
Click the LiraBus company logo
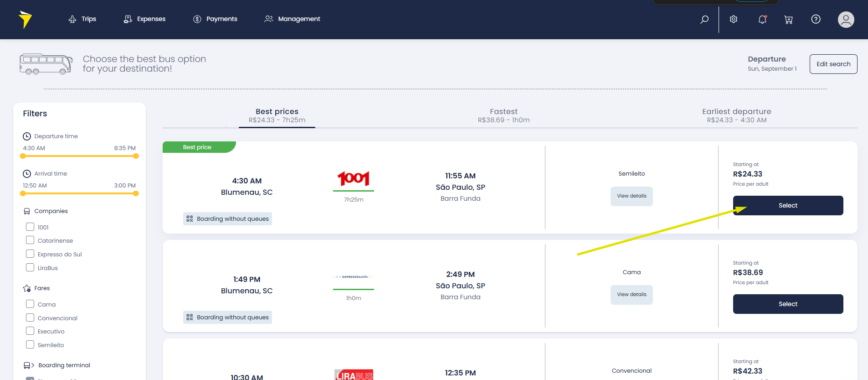[354, 375]
